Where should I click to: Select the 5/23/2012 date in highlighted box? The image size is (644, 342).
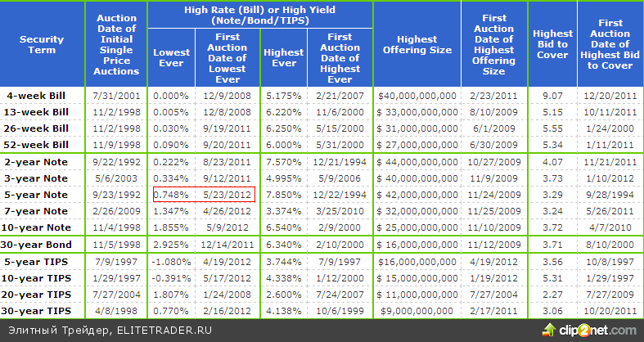pyautogui.click(x=227, y=195)
